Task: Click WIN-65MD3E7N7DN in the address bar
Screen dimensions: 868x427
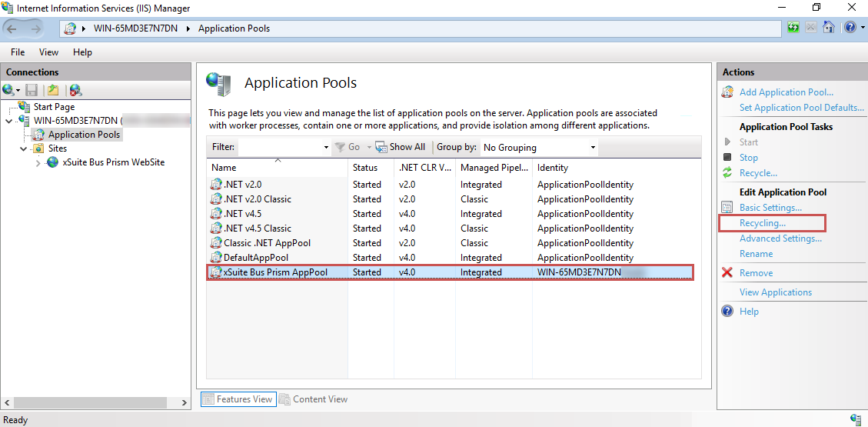Action: (x=135, y=28)
